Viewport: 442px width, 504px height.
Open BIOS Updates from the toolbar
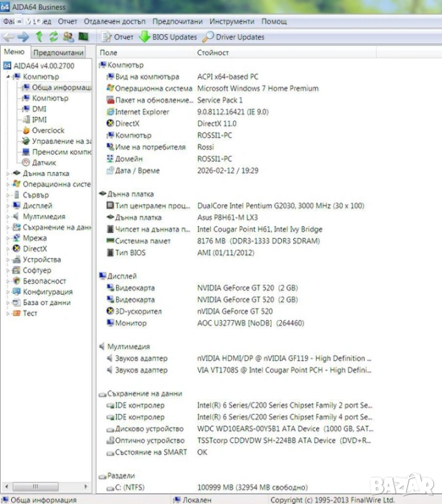[x=168, y=37]
